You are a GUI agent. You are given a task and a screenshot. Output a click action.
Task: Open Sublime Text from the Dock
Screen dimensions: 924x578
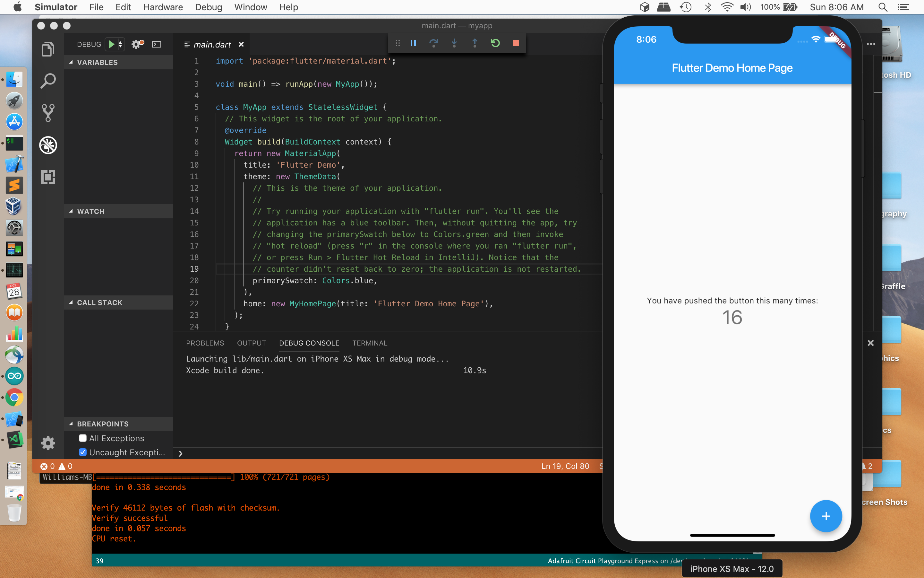click(x=14, y=185)
